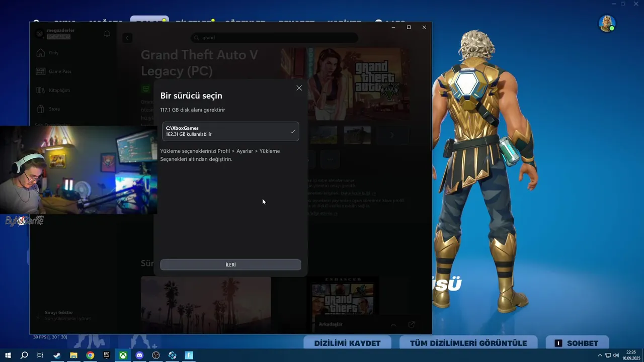Viewport: 644px width, 362px height.
Task: Open network icon in system tray
Action: (608, 355)
